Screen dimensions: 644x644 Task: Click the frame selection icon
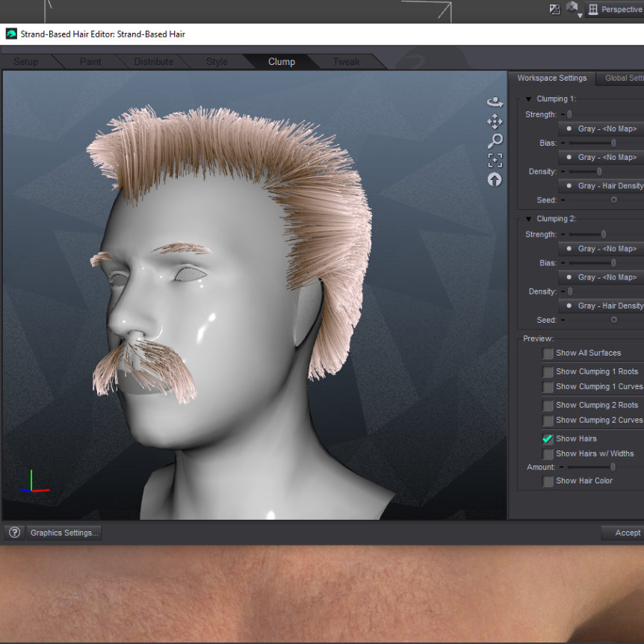[x=495, y=160]
